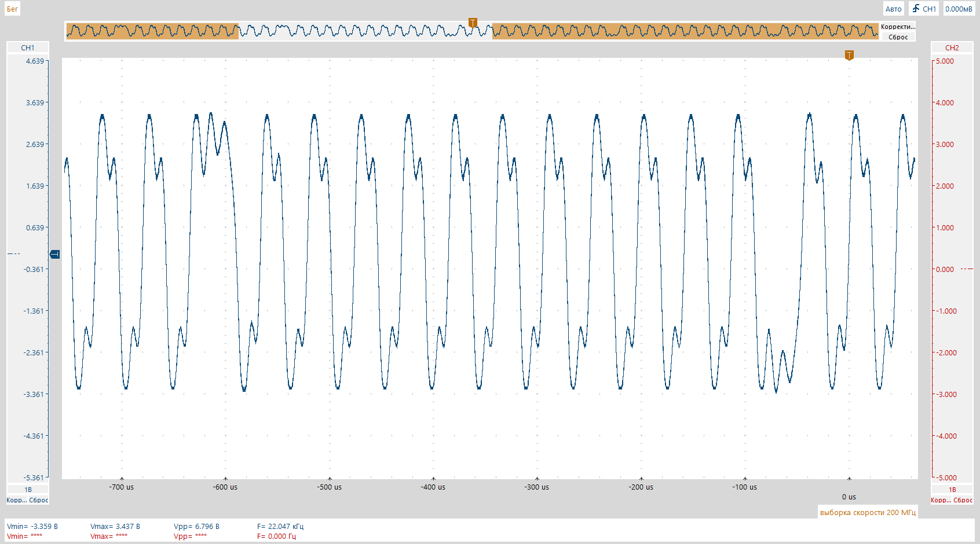Click Корр... under the CH1 scale

pyautogui.click(x=17, y=500)
